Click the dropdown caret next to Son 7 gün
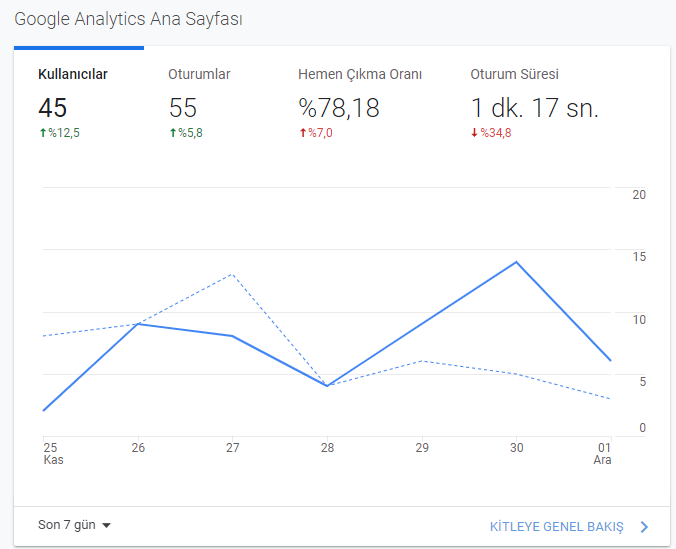This screenshot has height=549, width=676. coord(106,525)
